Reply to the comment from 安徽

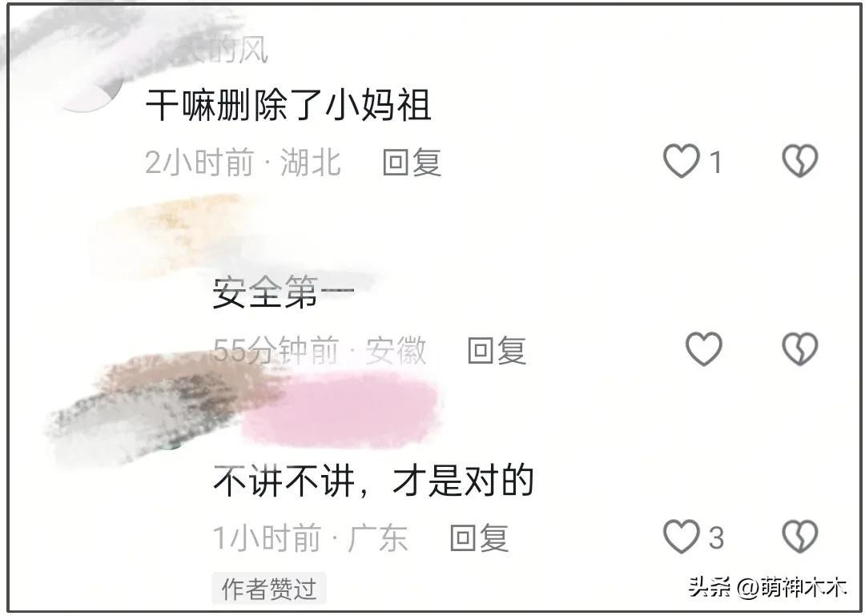pyautogui.click(x=497, y=350)
